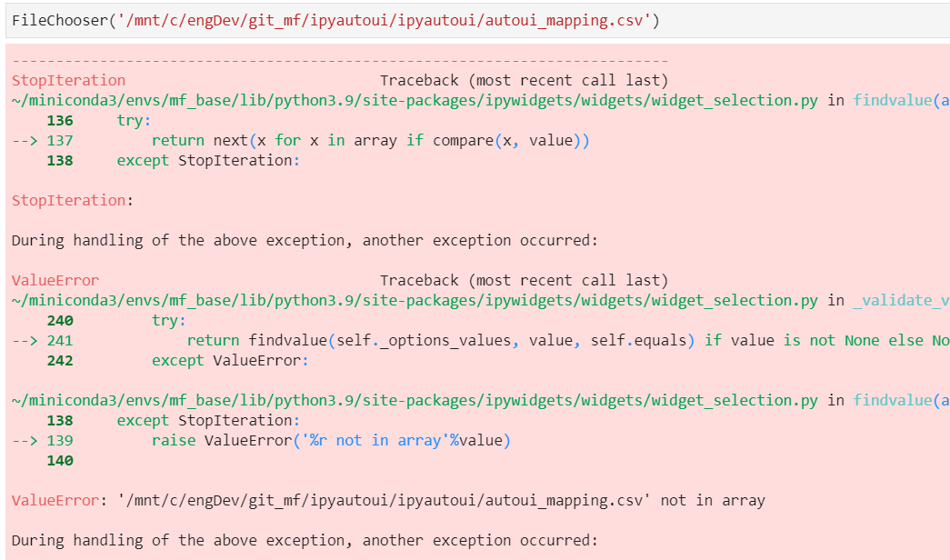Screen dimensions: 950x560
Task: Click the line number '136'
Action: coord(59,121)
